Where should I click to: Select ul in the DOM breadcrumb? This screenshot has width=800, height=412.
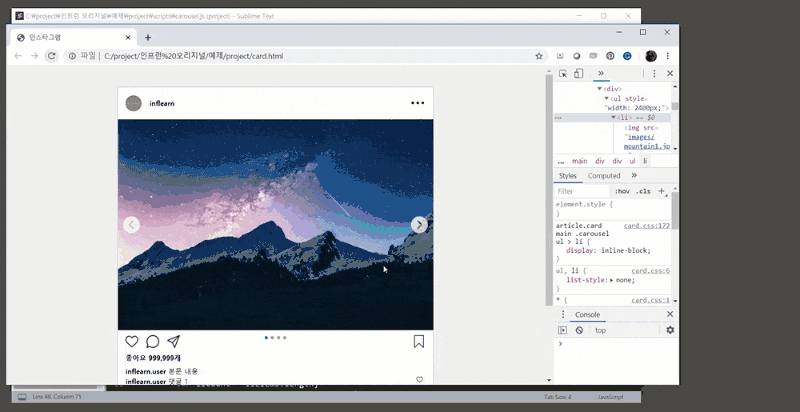tap(632, 161)
